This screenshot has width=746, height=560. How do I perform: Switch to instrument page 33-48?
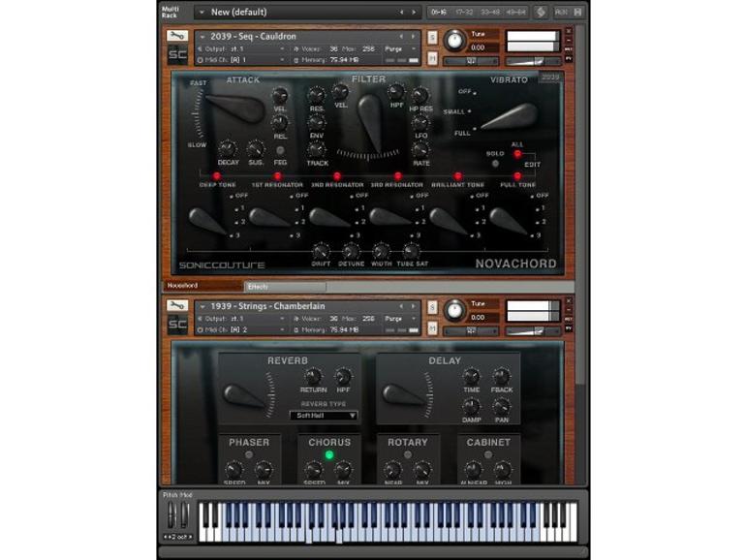click(x=490, y=13)
